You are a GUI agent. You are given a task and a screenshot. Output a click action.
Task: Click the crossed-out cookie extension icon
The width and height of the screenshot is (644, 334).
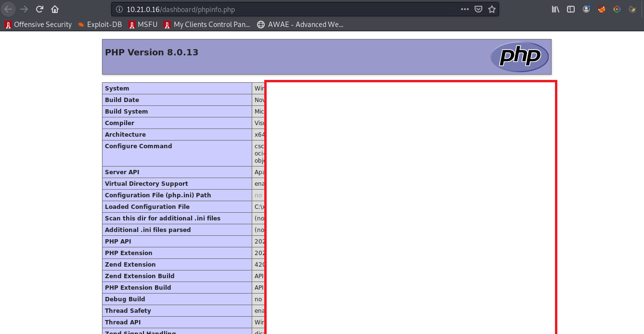click(x=602, y=9)
